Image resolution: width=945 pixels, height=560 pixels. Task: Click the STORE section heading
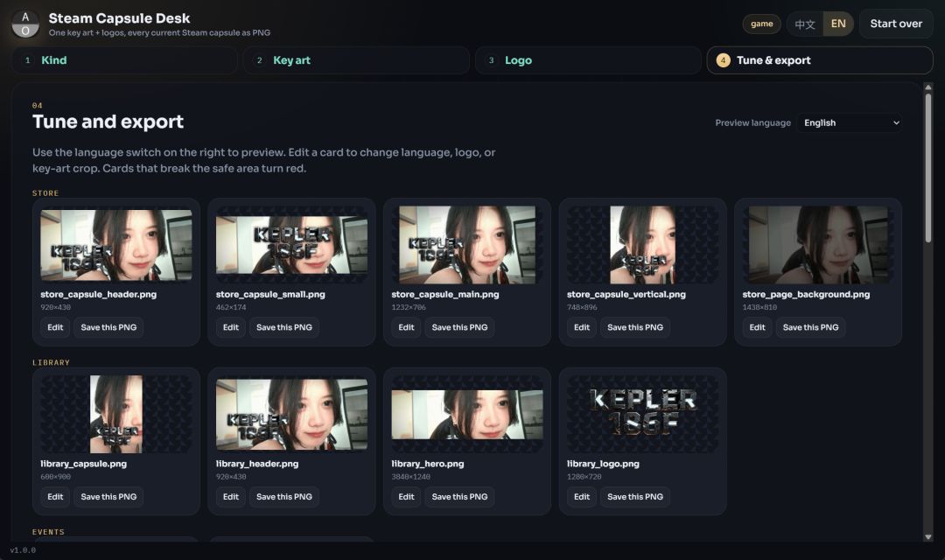[x=45, y=193]
